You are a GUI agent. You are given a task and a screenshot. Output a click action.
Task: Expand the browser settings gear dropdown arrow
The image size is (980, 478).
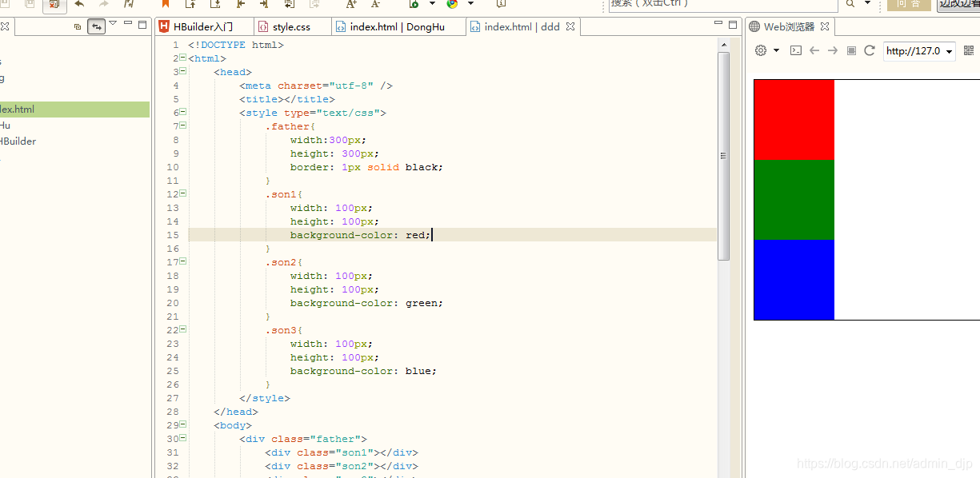click(x=776, y=50)
